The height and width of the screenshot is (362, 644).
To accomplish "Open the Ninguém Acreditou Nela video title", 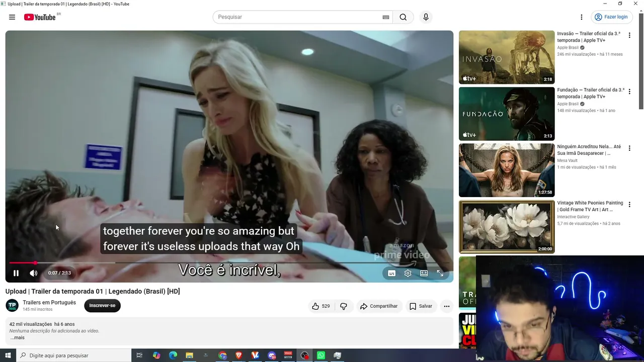I will [589, 150].
